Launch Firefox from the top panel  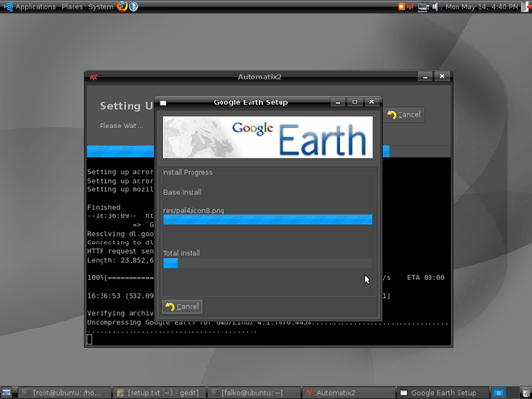click(x=122, y=6)
